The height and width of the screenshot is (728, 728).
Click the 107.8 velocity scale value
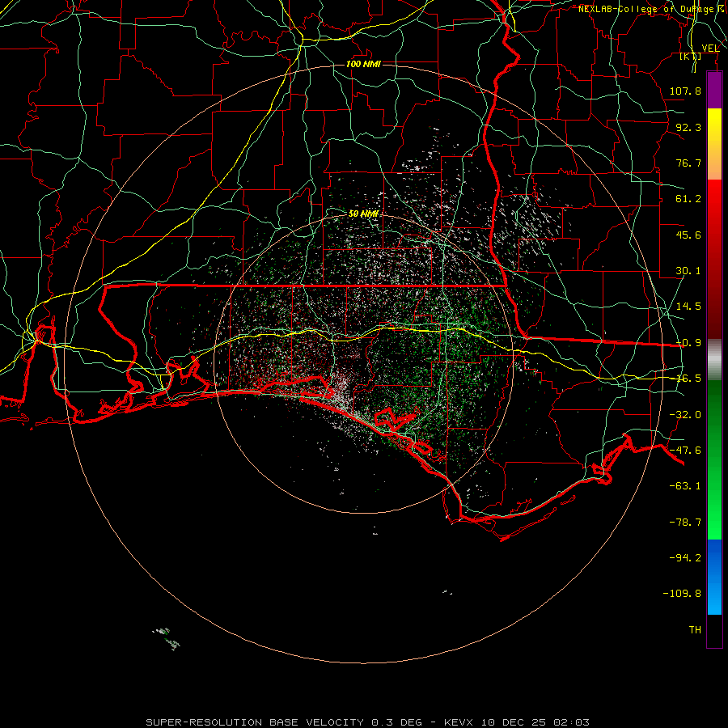click(x=685, y=91)
